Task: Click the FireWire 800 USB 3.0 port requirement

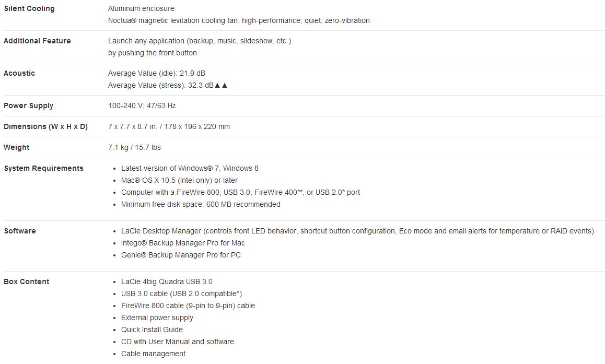Action: 240,192
